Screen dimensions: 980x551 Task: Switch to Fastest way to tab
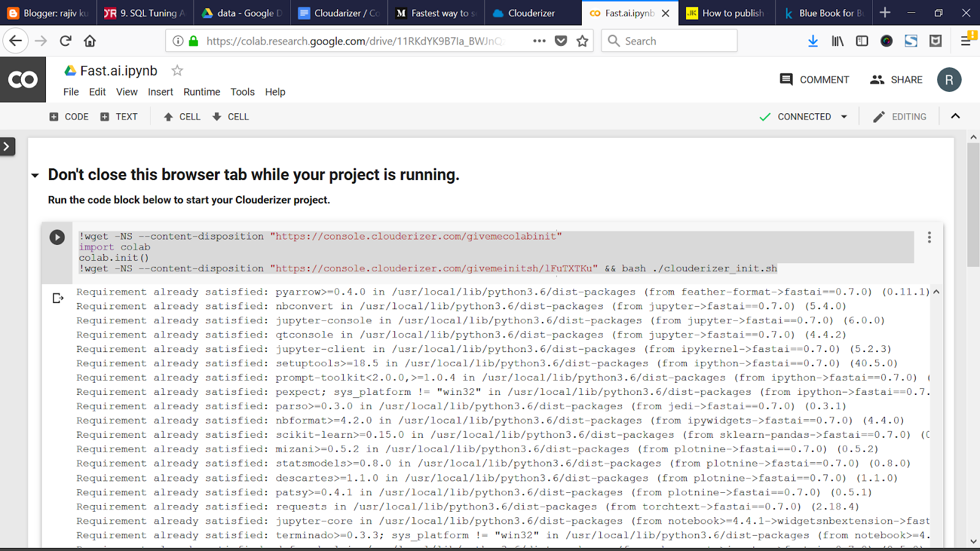[435, 13]
